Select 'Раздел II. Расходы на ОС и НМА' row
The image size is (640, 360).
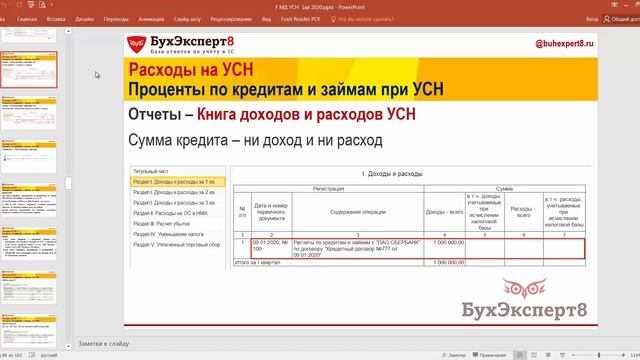click(x=178, y=213)
